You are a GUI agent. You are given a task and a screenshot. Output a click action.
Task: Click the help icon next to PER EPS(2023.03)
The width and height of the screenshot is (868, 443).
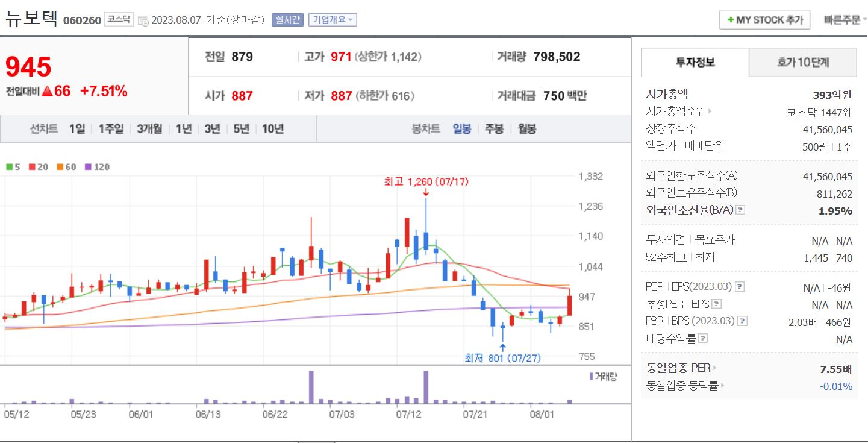[x=740, y=287]
